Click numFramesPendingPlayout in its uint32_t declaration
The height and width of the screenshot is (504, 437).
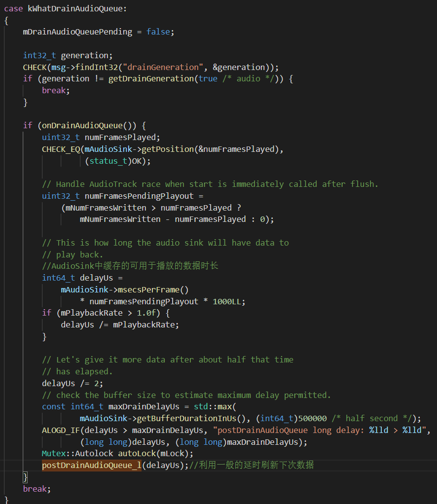point(139,196)
